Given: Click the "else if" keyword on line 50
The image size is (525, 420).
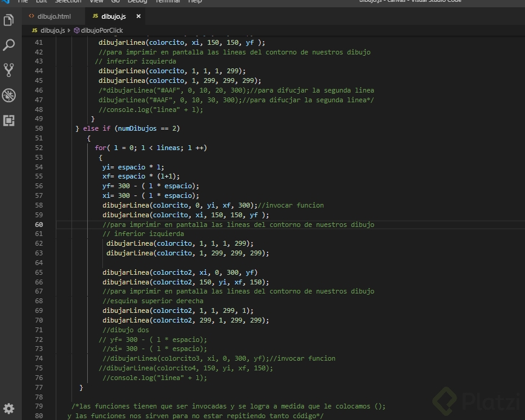Looking at the screenshot, I should (96, 128).
